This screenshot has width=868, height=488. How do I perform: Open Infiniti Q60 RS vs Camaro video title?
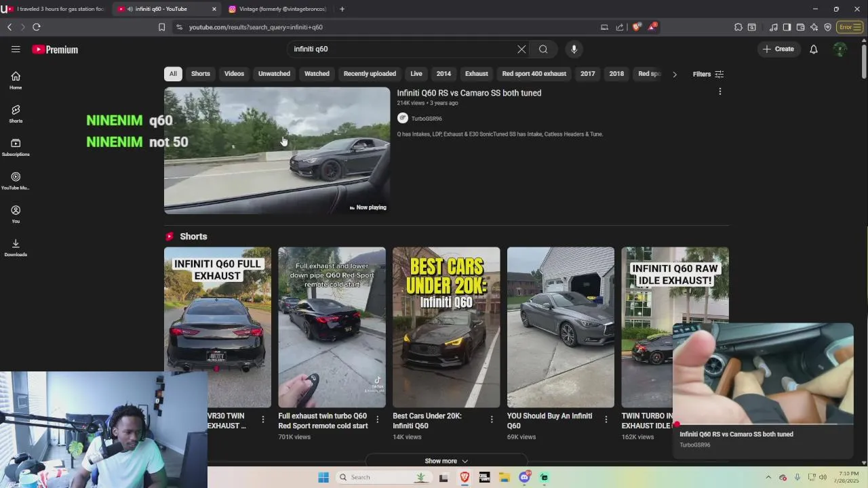click(469, 93)
